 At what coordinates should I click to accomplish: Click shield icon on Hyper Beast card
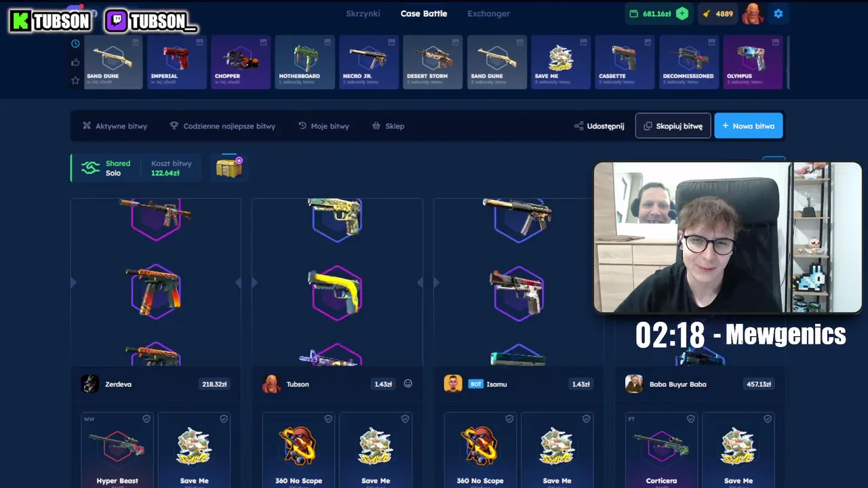tap(146, 420)
